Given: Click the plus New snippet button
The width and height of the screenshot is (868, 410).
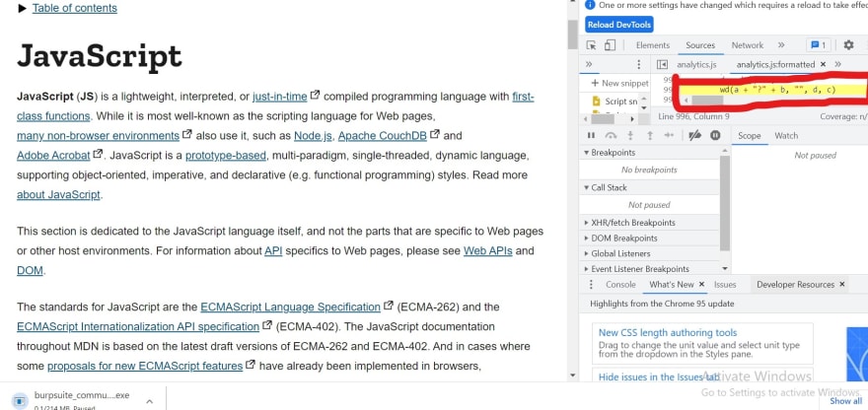Looking at the screenshot, I should [x=618, y=83].
